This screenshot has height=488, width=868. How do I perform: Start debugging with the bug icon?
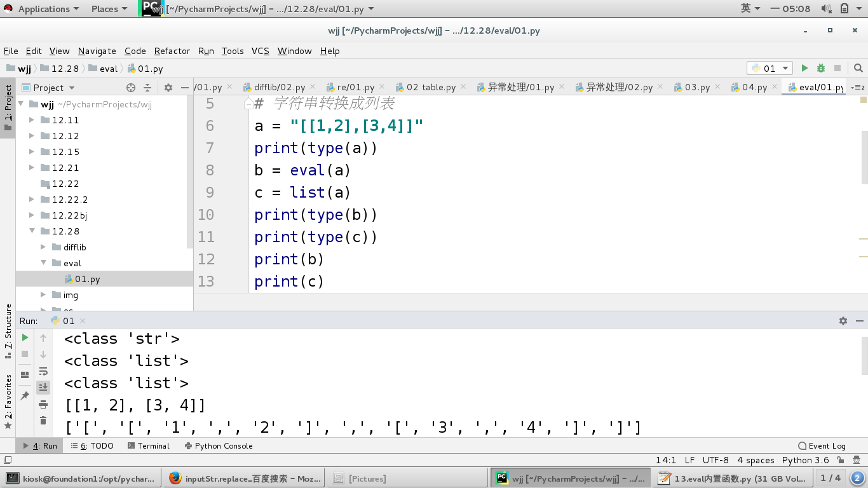tap(821, 68)
